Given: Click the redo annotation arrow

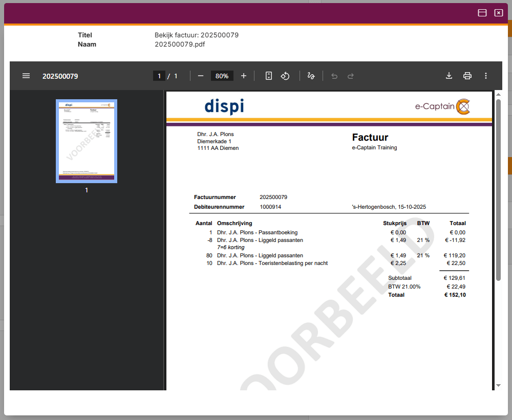Looking at the screenshot, I should pyautogui.click(x=351, y=75).
